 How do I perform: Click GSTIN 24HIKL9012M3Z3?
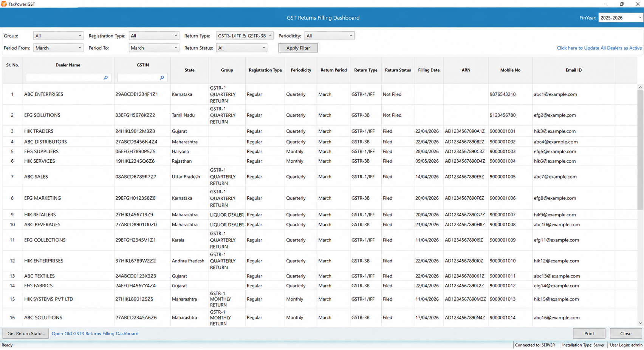point(135,131)
